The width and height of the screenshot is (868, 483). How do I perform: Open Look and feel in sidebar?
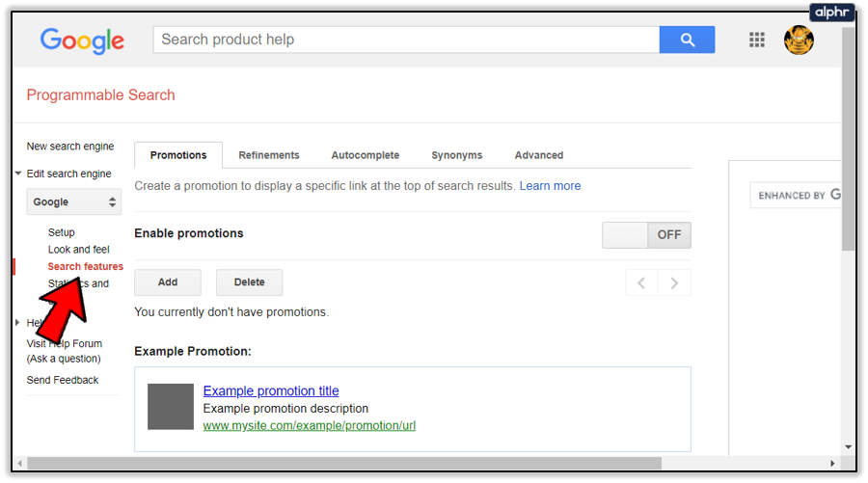(x=79, y=250)
